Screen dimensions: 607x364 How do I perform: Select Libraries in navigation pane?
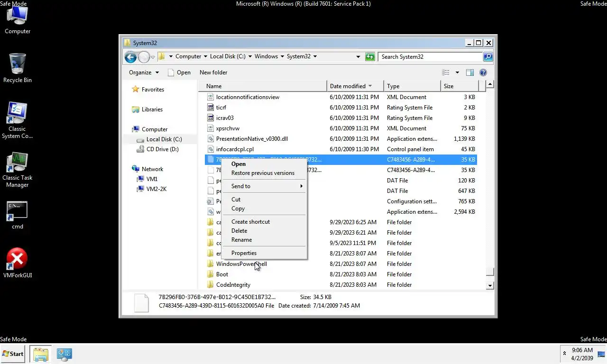pos(147,109)
